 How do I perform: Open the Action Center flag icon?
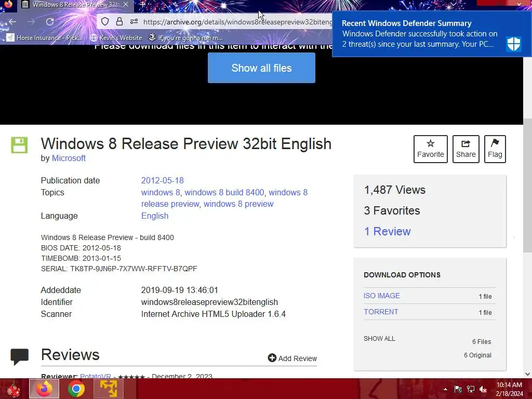pos(458,389)
